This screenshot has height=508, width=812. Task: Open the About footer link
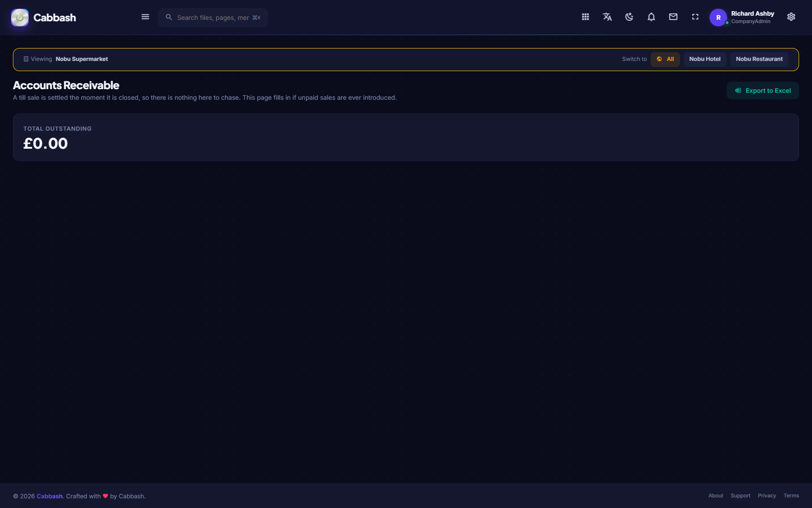716,496
